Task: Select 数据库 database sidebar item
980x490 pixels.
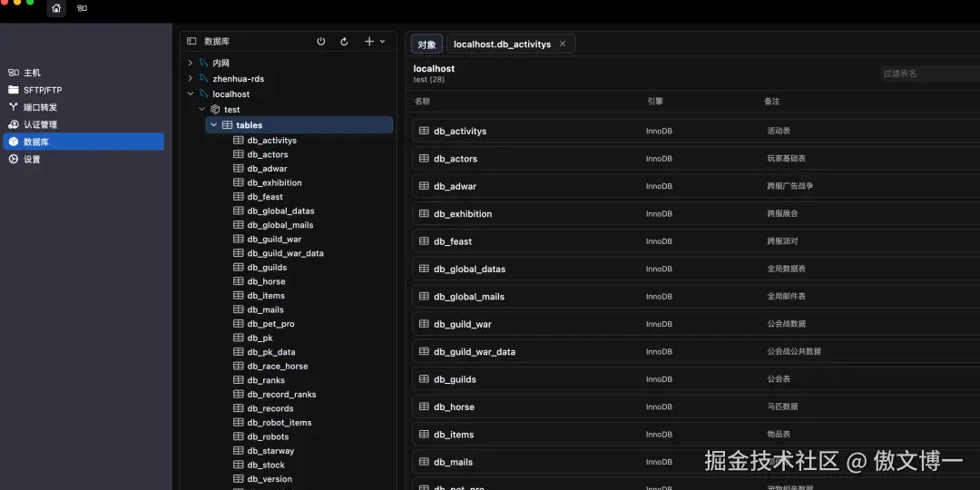Action: click(83, 142)
